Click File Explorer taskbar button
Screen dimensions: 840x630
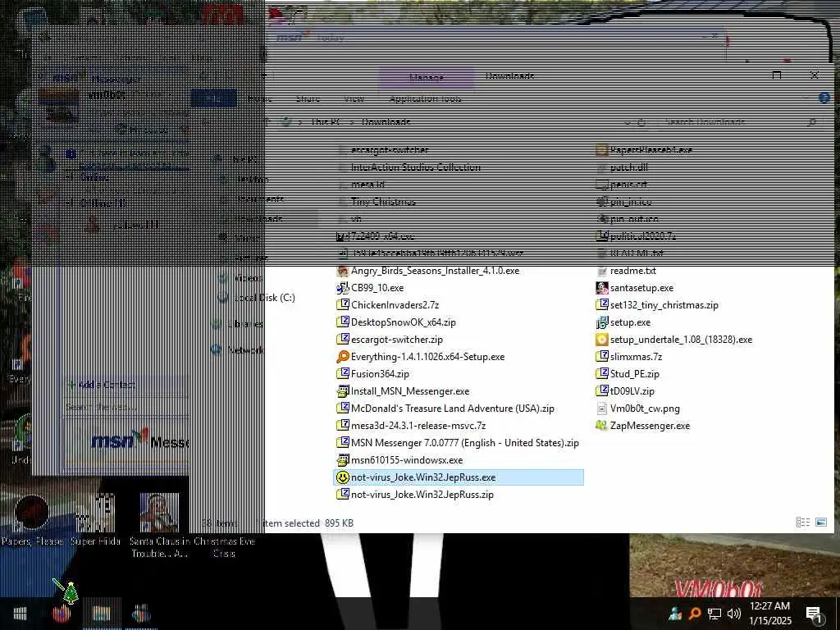pos(101,614)
